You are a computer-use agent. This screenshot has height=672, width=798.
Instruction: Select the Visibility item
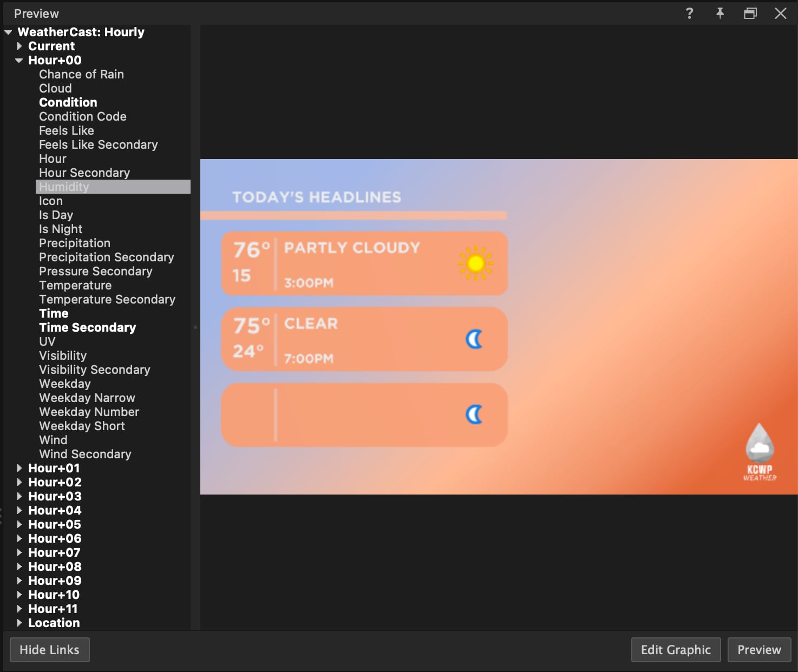63,356
